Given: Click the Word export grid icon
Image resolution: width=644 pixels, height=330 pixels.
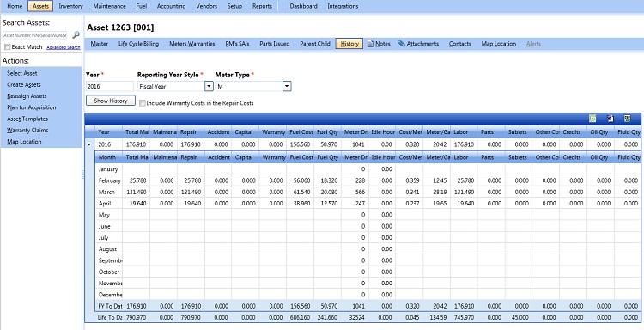Looking at the screenshot, I should [x=610, y=119].
